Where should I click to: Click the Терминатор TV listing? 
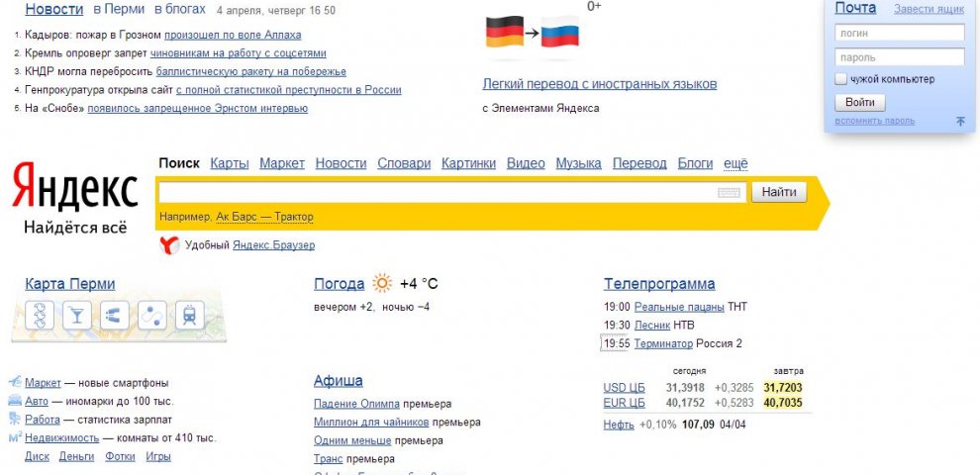click(x=663, y=343)
